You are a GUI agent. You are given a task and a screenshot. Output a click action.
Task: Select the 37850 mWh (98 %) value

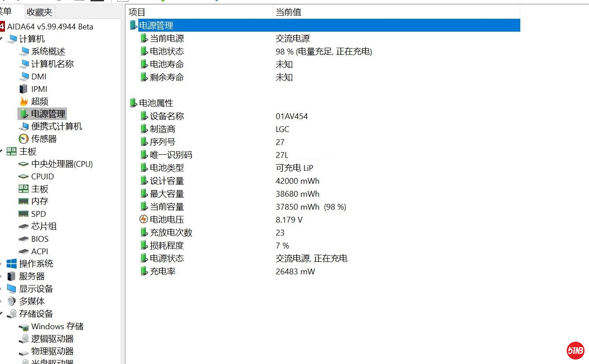tap(311, 207)
